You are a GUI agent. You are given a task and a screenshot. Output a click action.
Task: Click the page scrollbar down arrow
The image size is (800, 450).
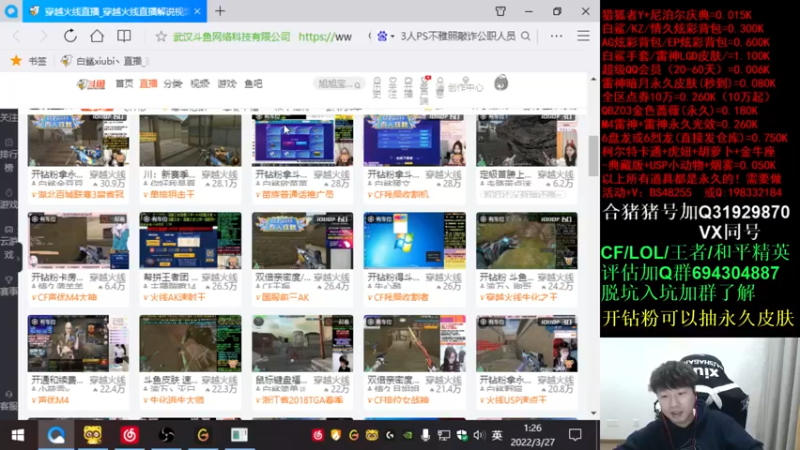click(593, 413)
